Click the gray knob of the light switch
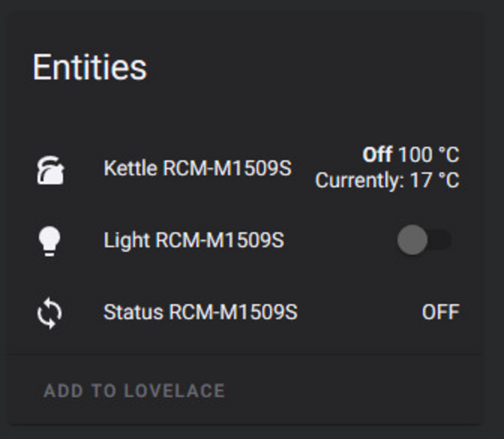This screenshot has height=439, width=504. point(412,240)
